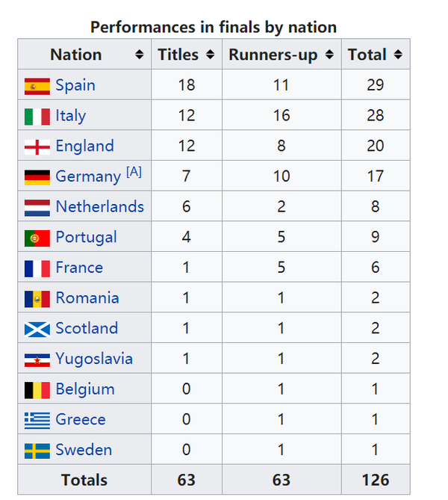The height and width of the screenshot is (500, 448).
Task: Click the Totals value 126 cell
Action: 376,480
